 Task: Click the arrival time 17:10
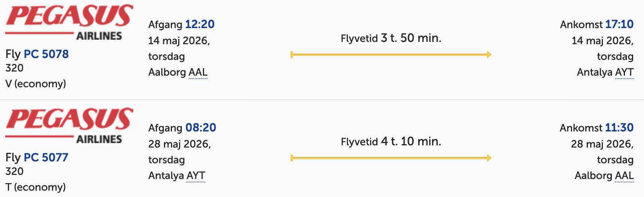pyautogui.click(x=619, y=24)
